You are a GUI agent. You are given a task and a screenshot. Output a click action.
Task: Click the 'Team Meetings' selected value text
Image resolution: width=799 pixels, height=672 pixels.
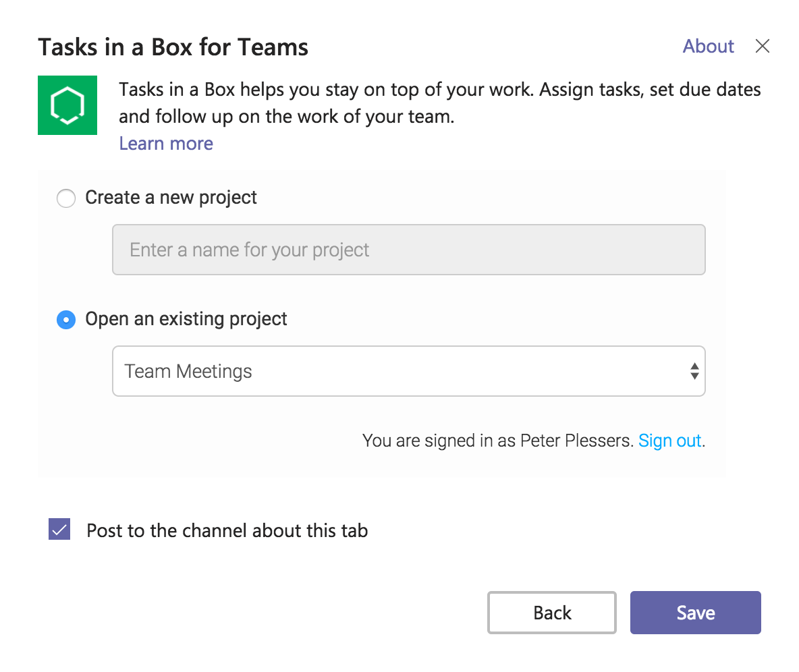pos(188,371)
